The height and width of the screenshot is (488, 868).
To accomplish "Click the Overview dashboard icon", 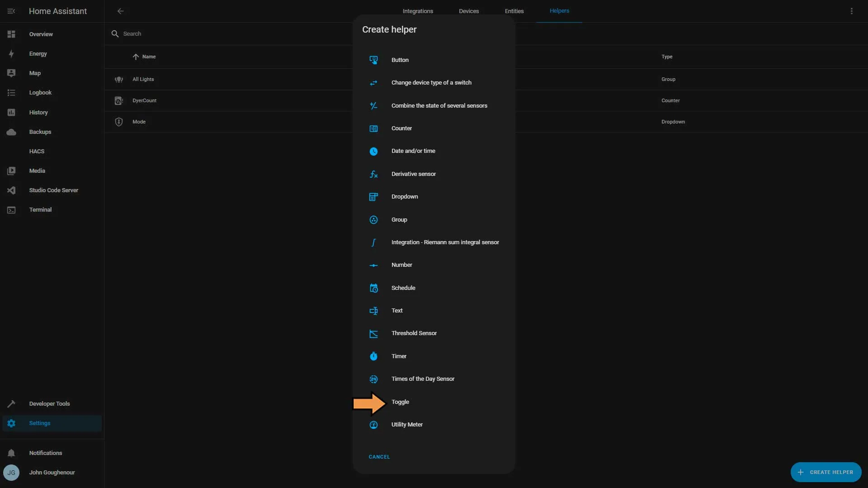I will (11, 34).
